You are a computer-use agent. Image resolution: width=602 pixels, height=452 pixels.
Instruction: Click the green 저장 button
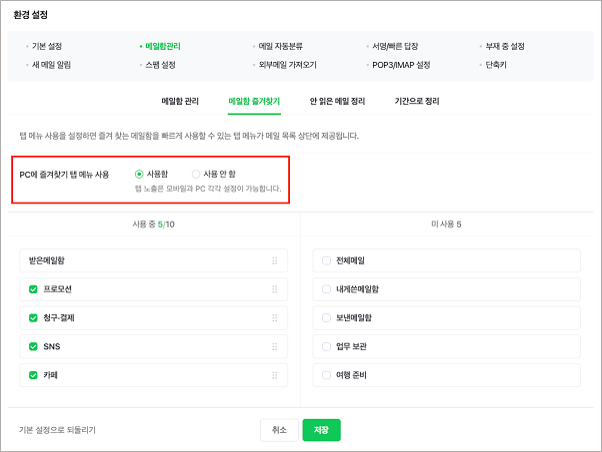pyautogui.click(x=321, y=430)
